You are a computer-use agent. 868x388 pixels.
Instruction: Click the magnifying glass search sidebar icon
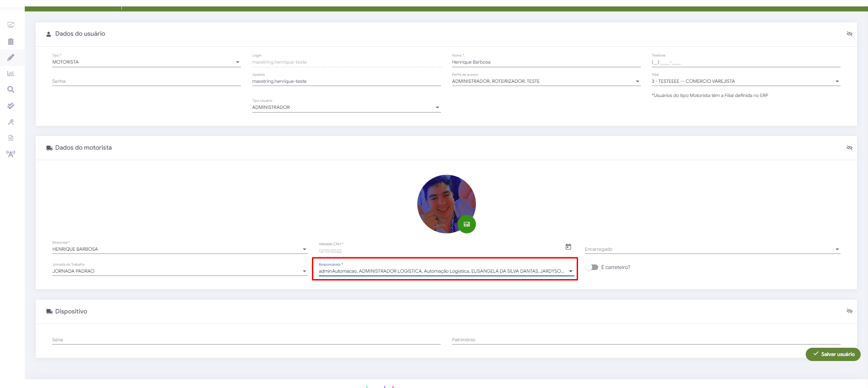(11, 90)
